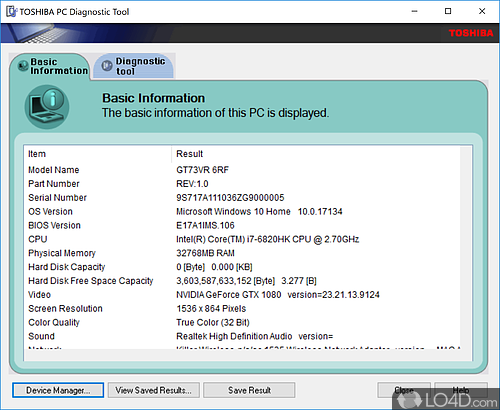
Task: Open the Basic Information tab
Action: pos(50,66)
